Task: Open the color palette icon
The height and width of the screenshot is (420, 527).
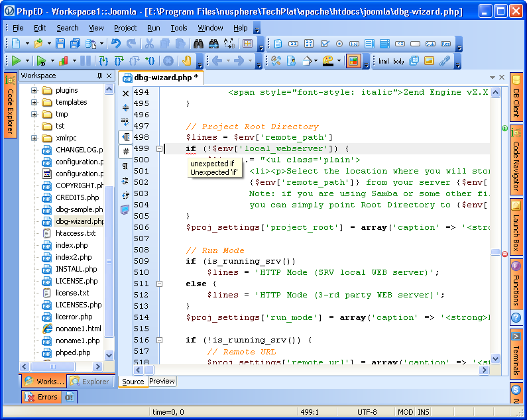Action: (327, 61)
